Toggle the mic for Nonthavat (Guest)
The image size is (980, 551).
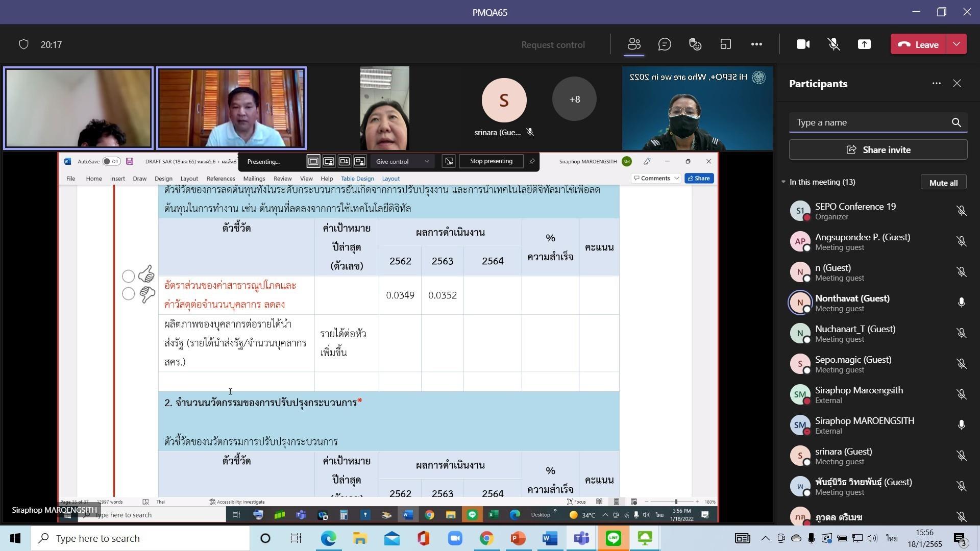961,303
